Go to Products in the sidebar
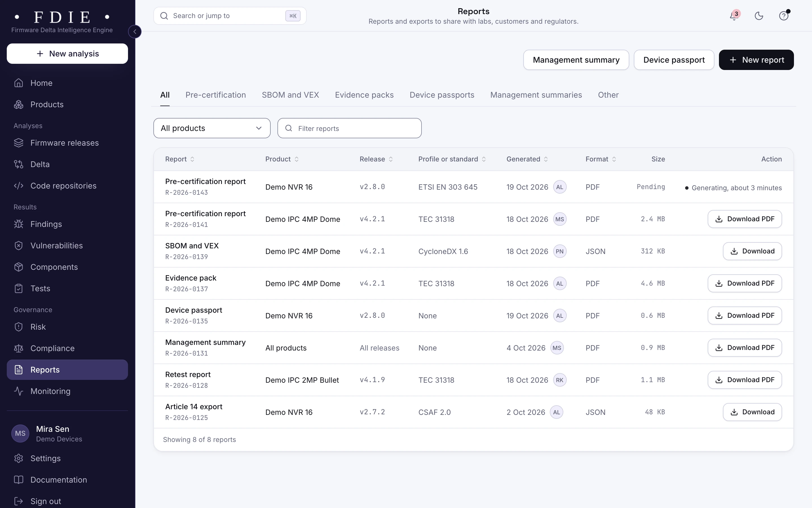 [67, 104]
